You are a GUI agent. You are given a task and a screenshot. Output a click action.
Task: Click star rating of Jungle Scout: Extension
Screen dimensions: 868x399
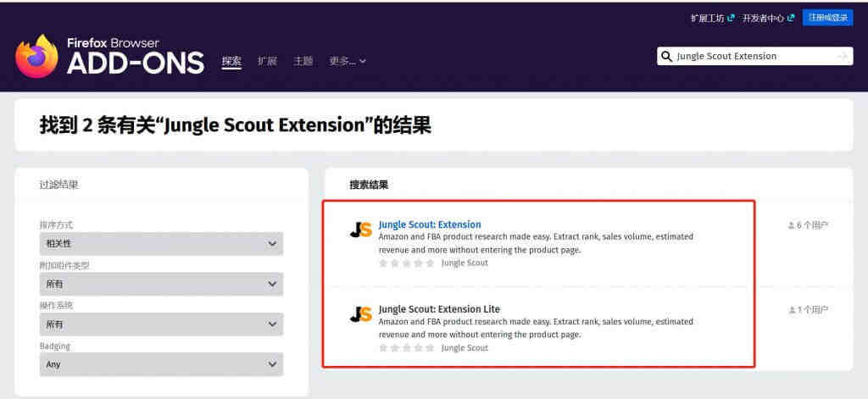[x=406, y=263]
